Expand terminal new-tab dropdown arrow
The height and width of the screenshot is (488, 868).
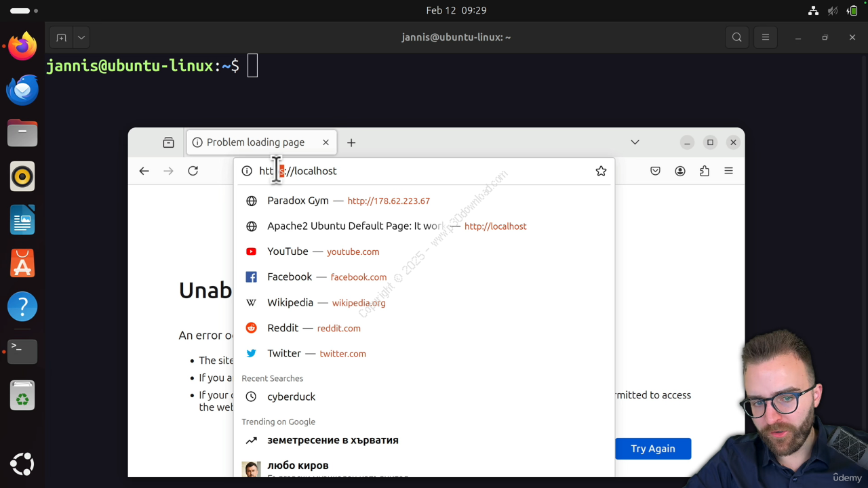(81, 37)
